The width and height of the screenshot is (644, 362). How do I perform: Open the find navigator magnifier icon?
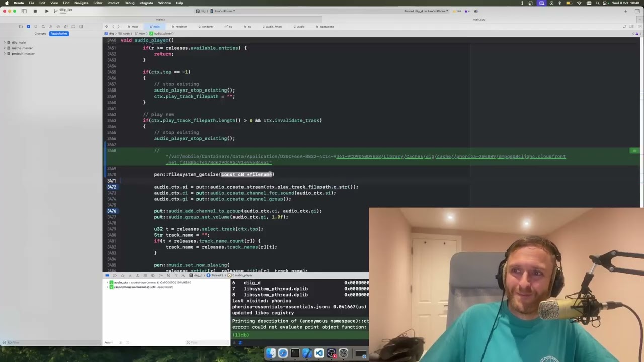point(43,26)
